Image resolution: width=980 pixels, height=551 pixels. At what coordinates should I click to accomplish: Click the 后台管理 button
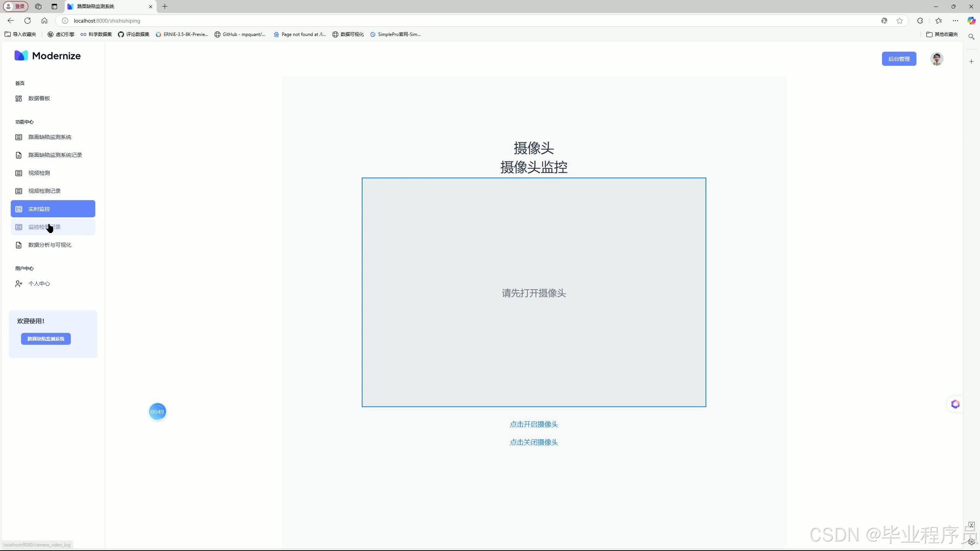tap(898, 59)
